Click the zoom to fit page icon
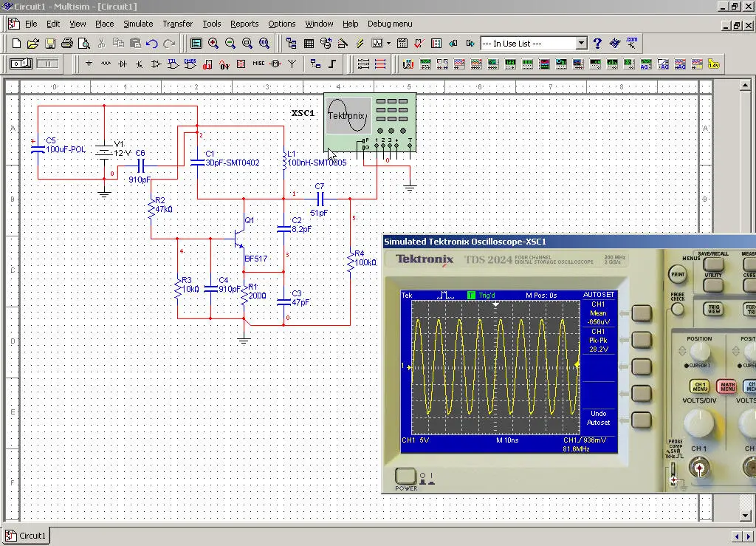 264,44
